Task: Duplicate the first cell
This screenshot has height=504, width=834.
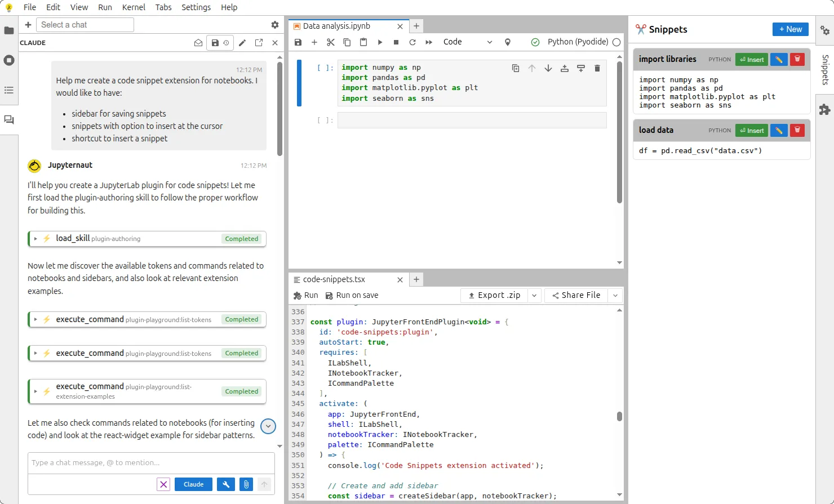Action: click(x=516, y=68)
